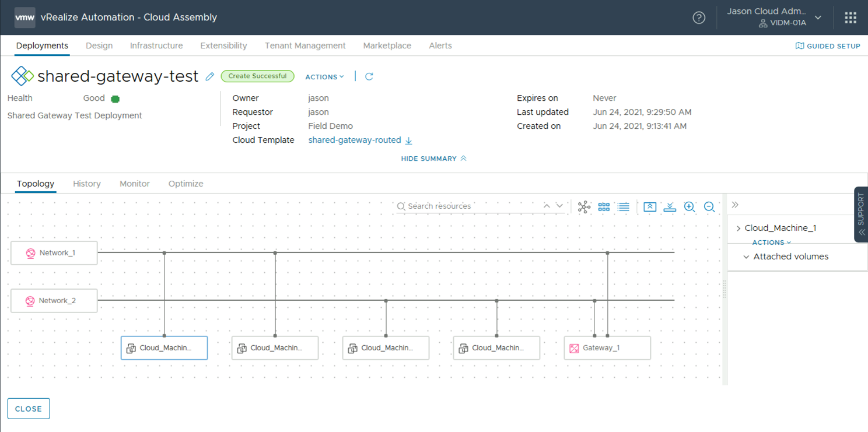Expand the Cloud_Machine_1 details chevron
The width and height of the screenshot is (868, 432).
click(x=738, y=229)
